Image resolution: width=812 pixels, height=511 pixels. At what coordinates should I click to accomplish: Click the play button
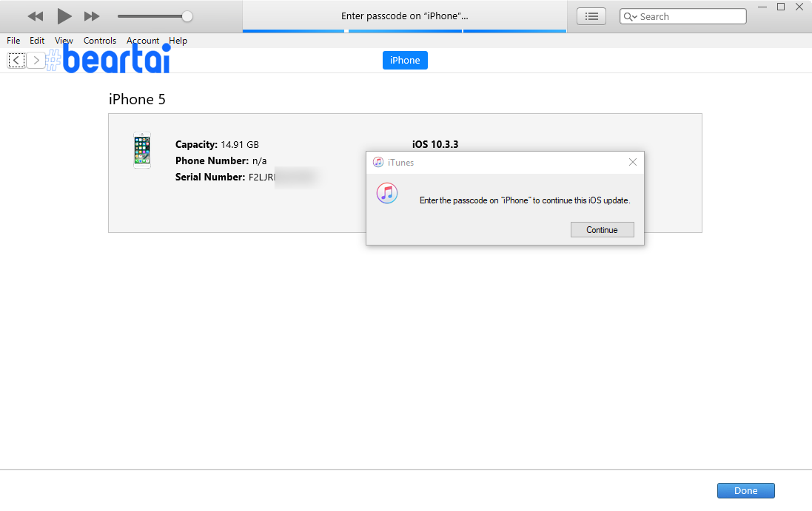[64, 16]
